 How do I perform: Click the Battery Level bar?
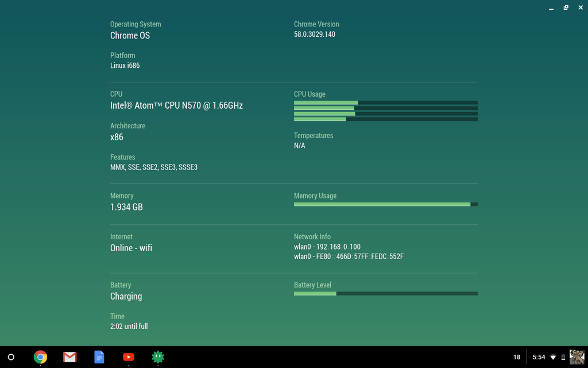[385, 293]
